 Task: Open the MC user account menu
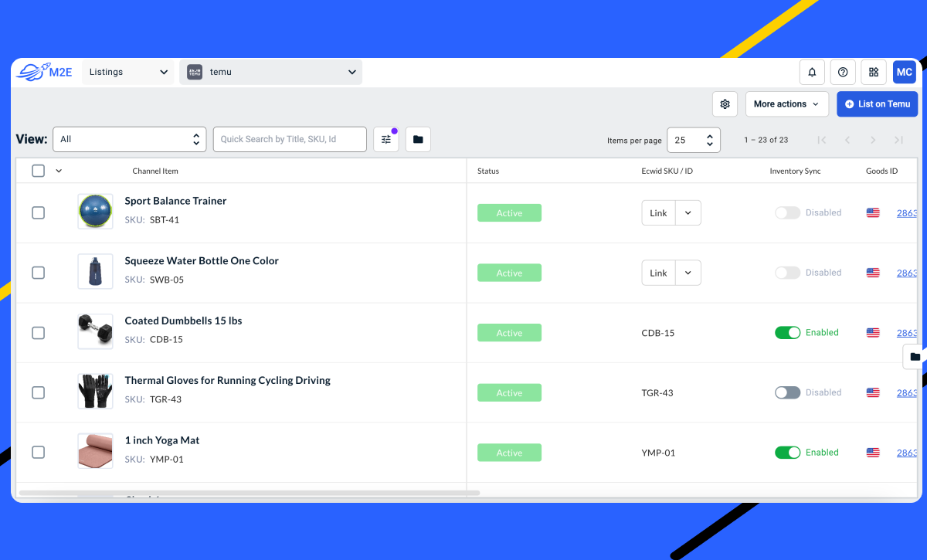tap(904, 72)
